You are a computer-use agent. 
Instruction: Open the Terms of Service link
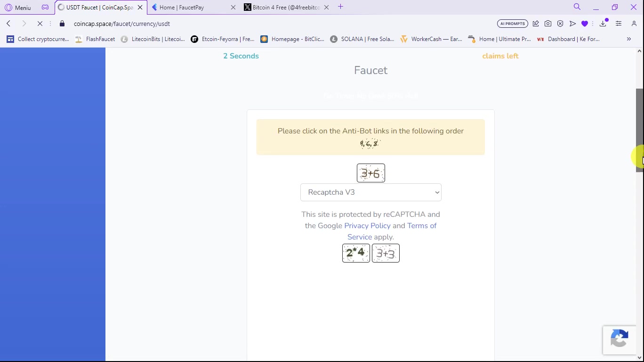tap(392, 231)
